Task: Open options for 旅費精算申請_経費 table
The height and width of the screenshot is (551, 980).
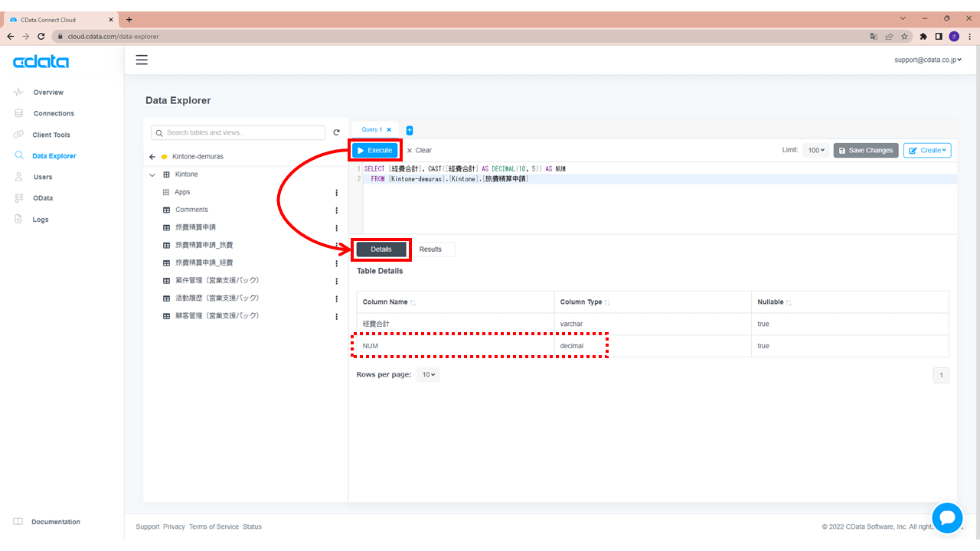Action: tap(336, 263)
